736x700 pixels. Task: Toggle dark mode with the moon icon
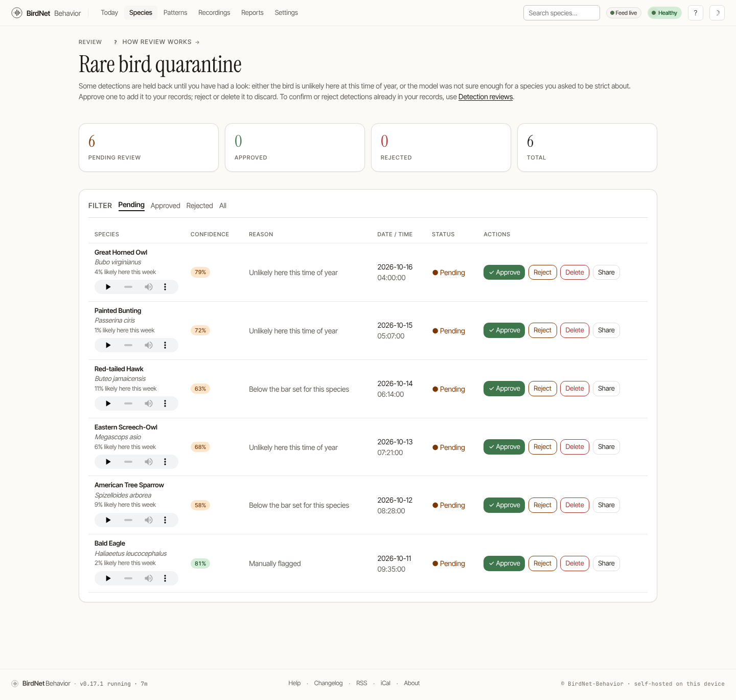point(717,13)
